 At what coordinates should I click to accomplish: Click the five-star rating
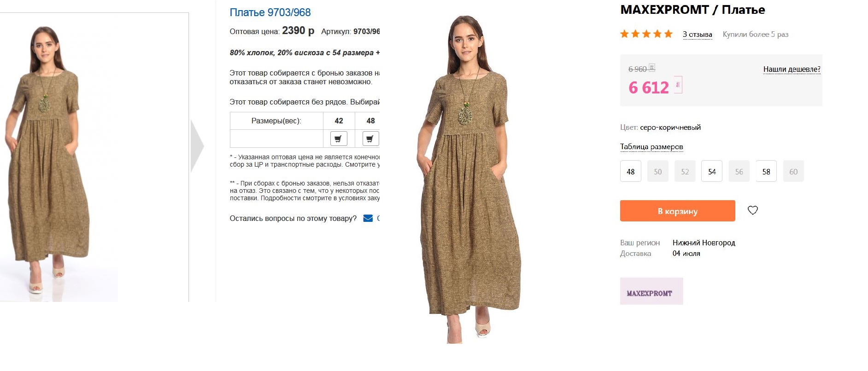click(646, 34)
